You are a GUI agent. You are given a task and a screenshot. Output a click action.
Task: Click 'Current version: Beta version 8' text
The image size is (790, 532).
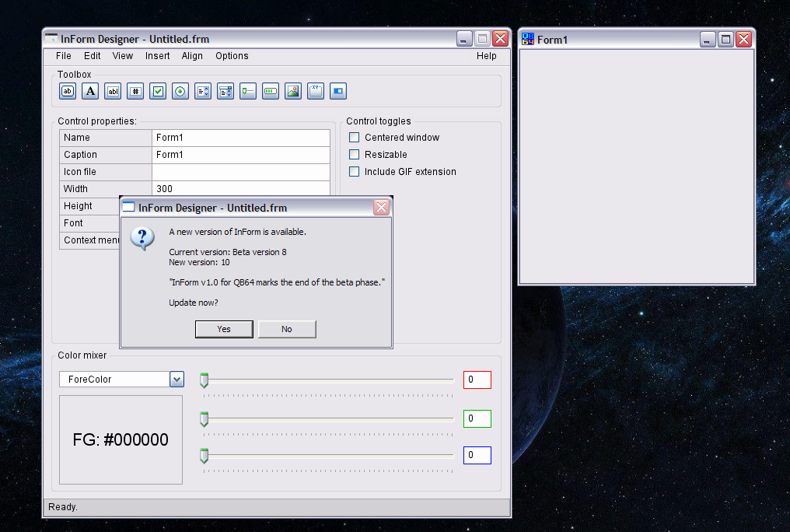(x=228, y=253)
